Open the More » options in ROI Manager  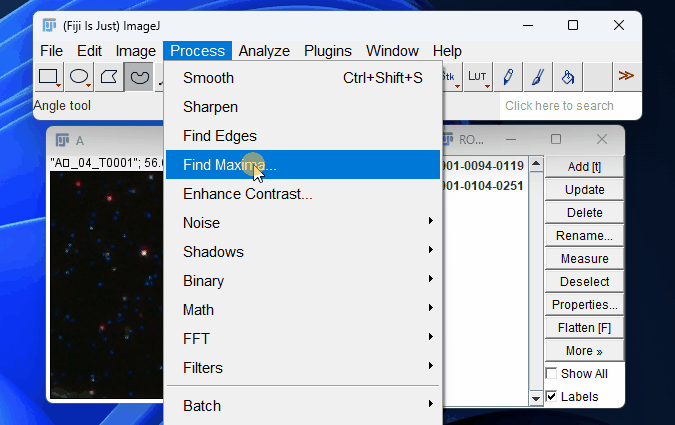coord(584,351)
